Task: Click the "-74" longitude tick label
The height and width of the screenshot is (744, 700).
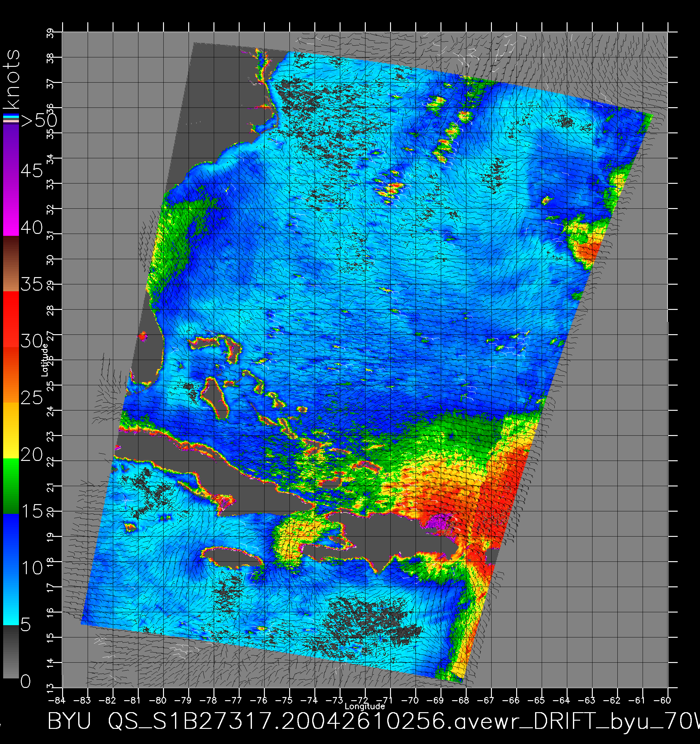Action: (309, 700)
